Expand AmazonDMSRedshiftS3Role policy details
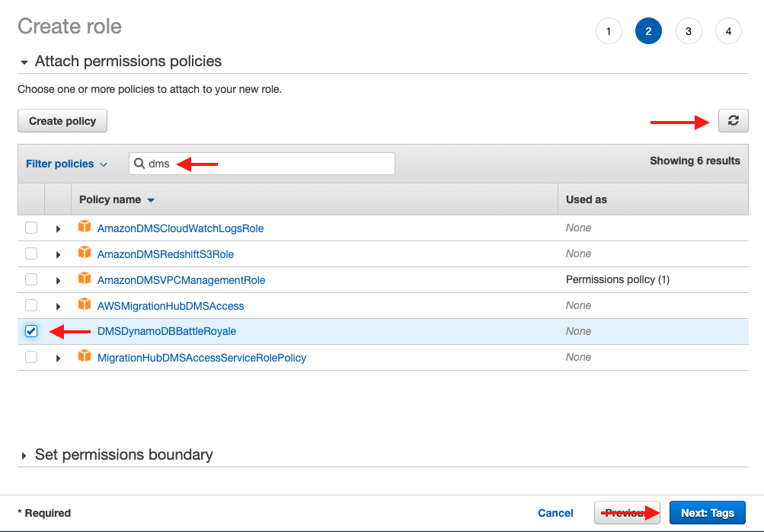This screenshot has height=532, width=764. pos(58,254)
